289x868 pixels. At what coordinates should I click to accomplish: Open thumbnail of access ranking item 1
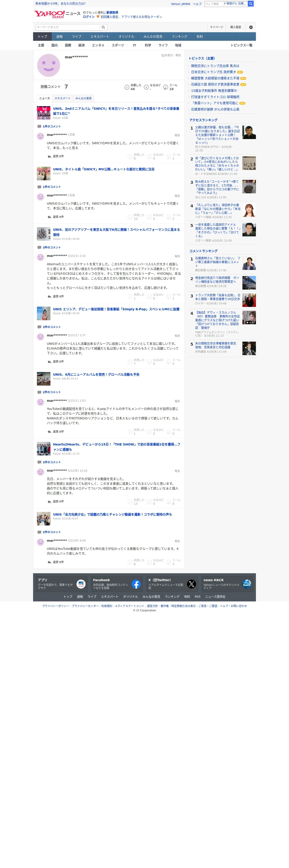pos(249,132)
